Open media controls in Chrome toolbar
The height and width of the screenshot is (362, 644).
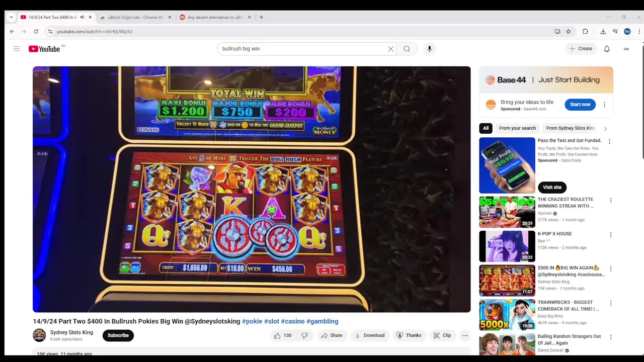pos(615,31)
